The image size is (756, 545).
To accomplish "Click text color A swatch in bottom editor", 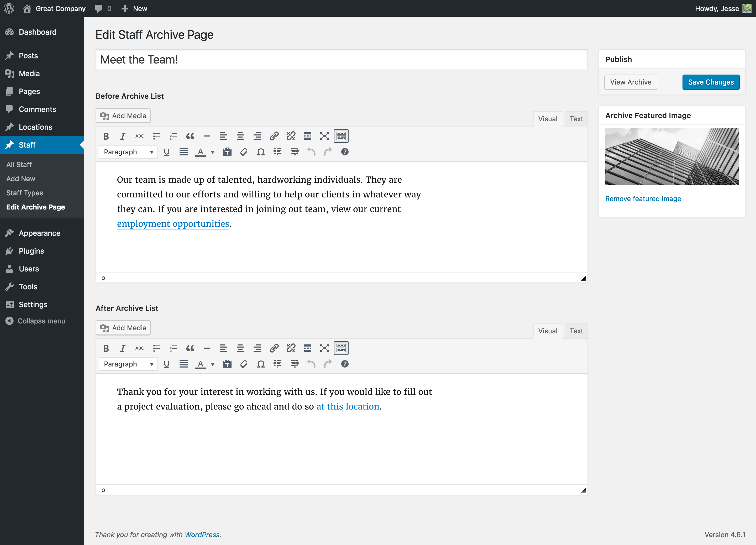I will tap(200, 364).
